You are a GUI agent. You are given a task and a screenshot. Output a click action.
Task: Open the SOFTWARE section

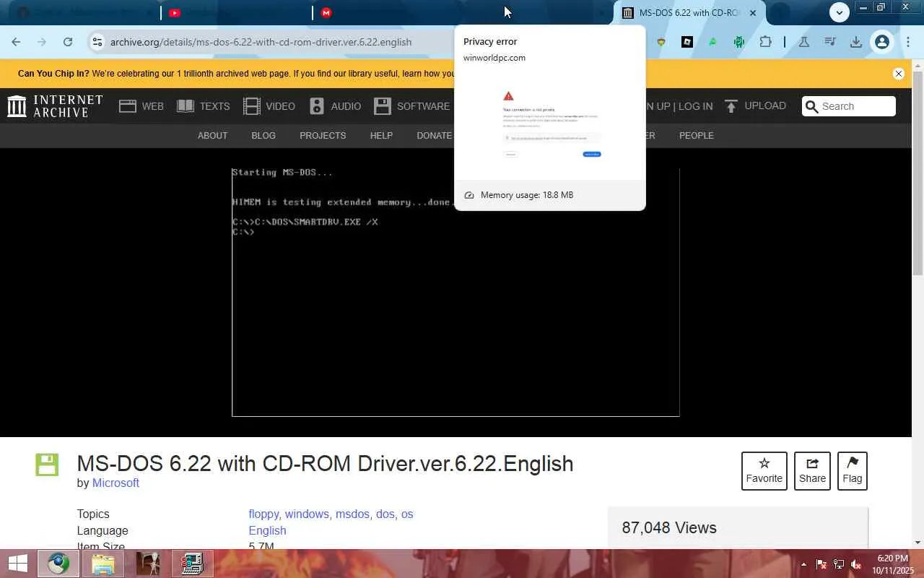pos(412,106)
